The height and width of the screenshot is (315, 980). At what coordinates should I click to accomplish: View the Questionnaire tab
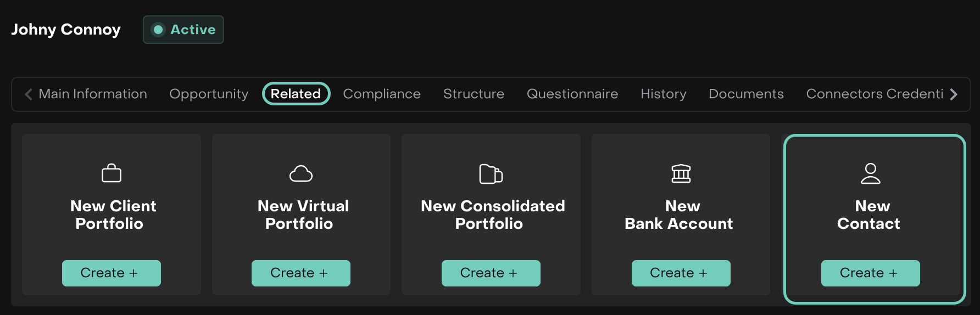572,94
